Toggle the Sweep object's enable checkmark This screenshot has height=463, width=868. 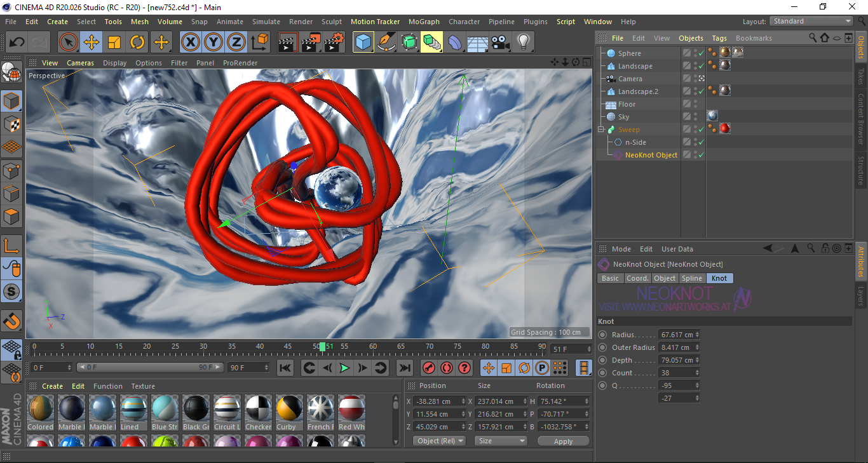coord(702,129)
